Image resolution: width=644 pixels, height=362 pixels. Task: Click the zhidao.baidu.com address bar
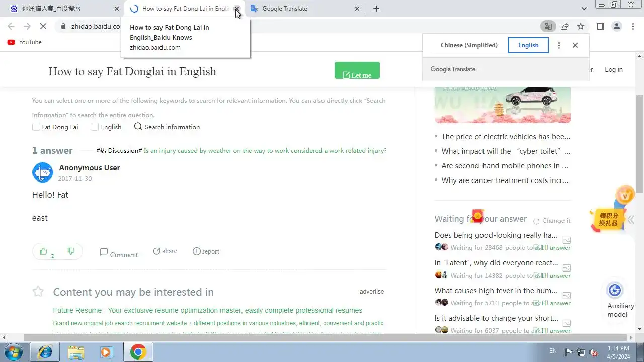tap(96, 26)
